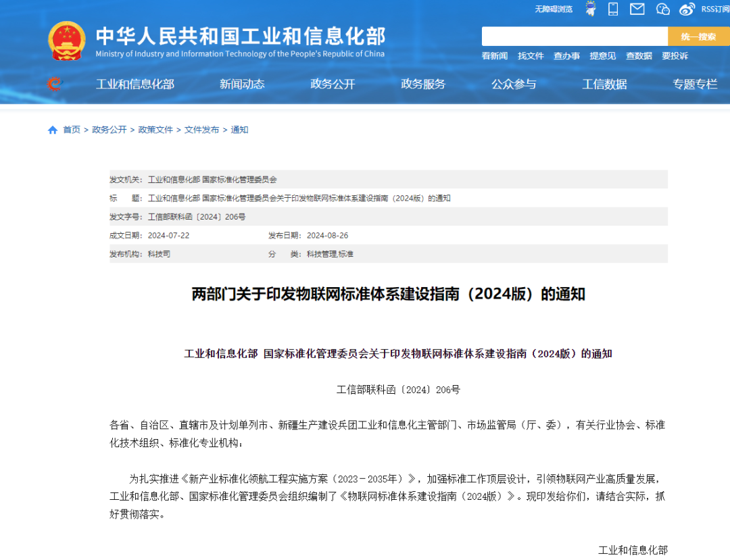730x560 pixels.
Task: Go to 政策文件 in the breadcrumb
Action: tap(155, 130)
